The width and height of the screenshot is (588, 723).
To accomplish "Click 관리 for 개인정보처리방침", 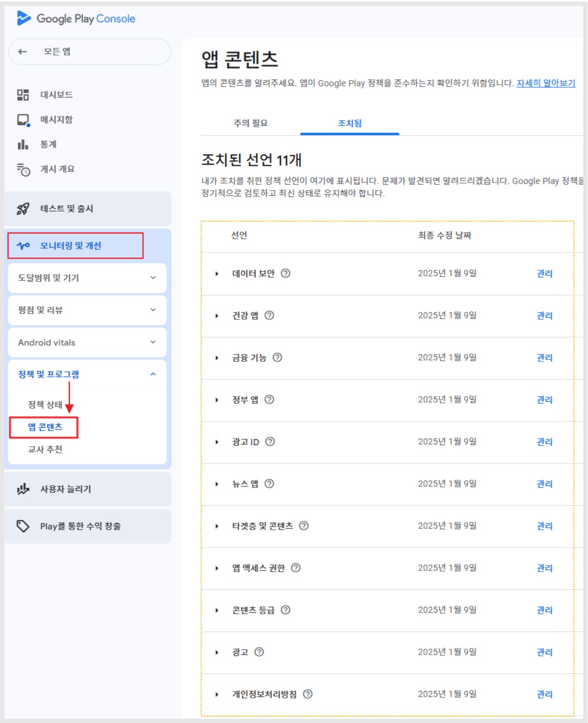I will click(x=545, y=694).
